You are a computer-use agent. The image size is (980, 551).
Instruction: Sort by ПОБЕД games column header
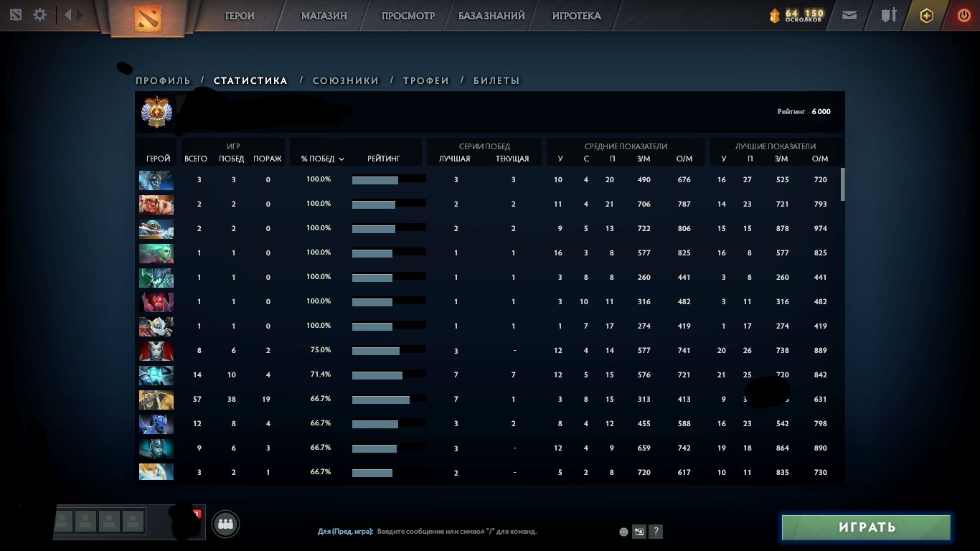click(232, 159)
